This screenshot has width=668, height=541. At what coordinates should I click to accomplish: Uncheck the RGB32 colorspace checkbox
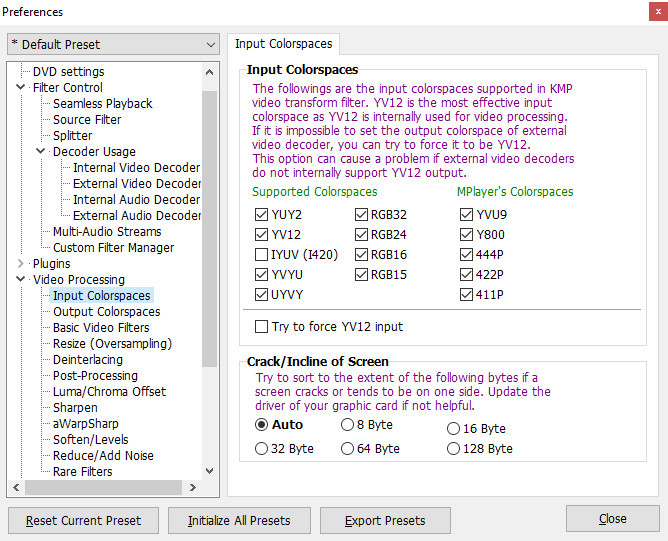click(362, 213)
